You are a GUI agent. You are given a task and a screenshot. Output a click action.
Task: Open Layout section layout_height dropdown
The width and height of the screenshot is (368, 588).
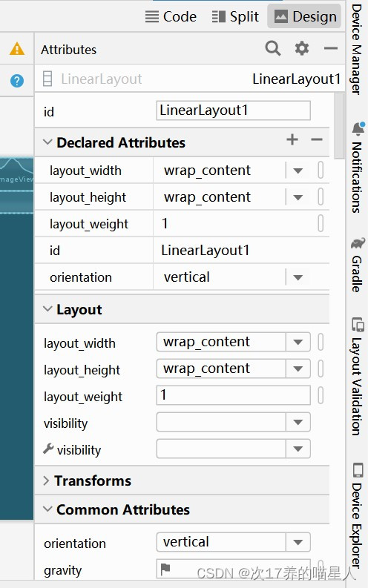coord(298,369)
